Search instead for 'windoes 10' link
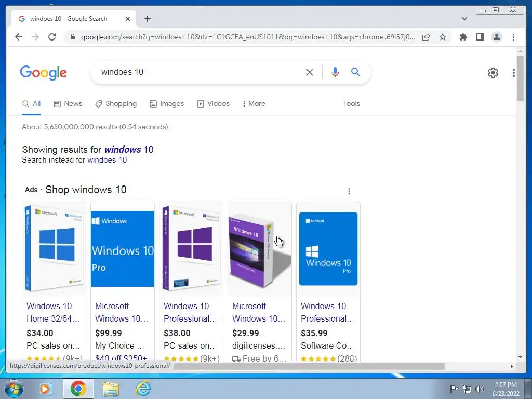532x399 pixels. pyautogui.click(x=107, y=160)
